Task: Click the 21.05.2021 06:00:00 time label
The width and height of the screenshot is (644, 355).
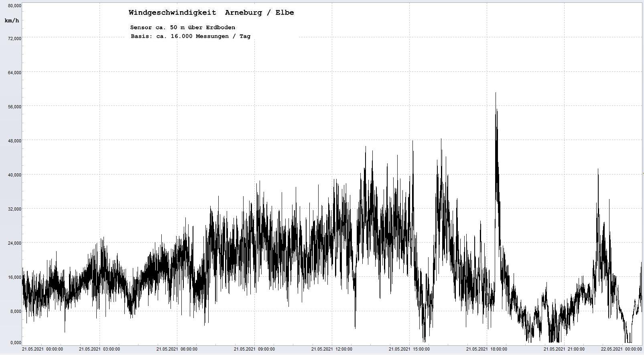Action: pyautogui.click(x=177, y=349)
